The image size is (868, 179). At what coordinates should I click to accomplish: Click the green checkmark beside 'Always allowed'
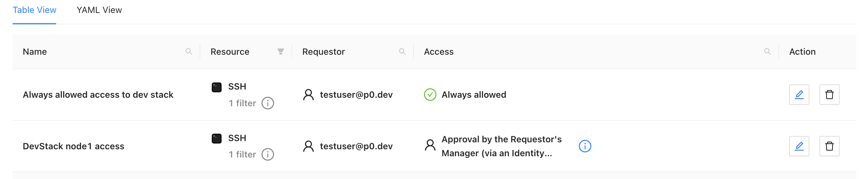(430, 95)
